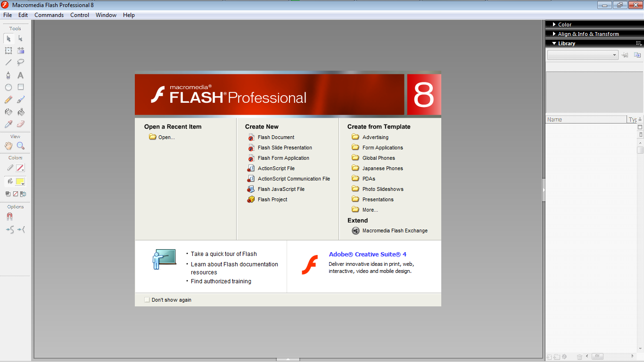Open the Edit menu
This screenshot has height=362, width=644.
tap(23, 15)
